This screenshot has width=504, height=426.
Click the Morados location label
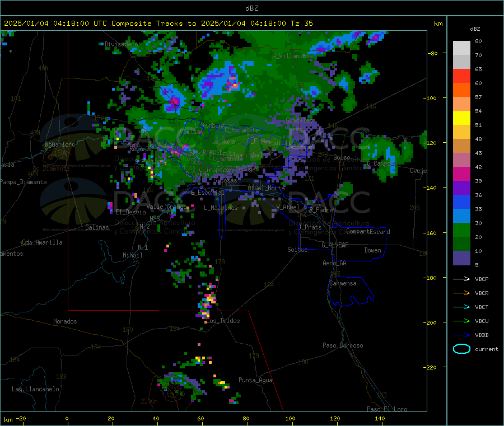65,321
